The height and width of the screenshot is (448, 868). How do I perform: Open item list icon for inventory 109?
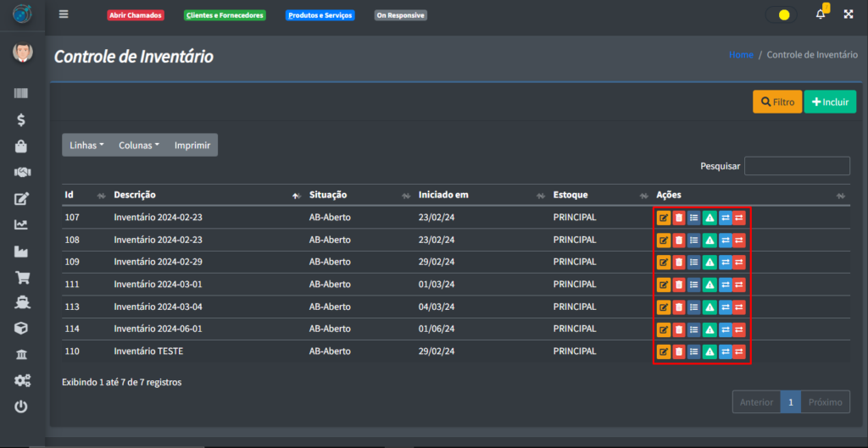[694, 262]
